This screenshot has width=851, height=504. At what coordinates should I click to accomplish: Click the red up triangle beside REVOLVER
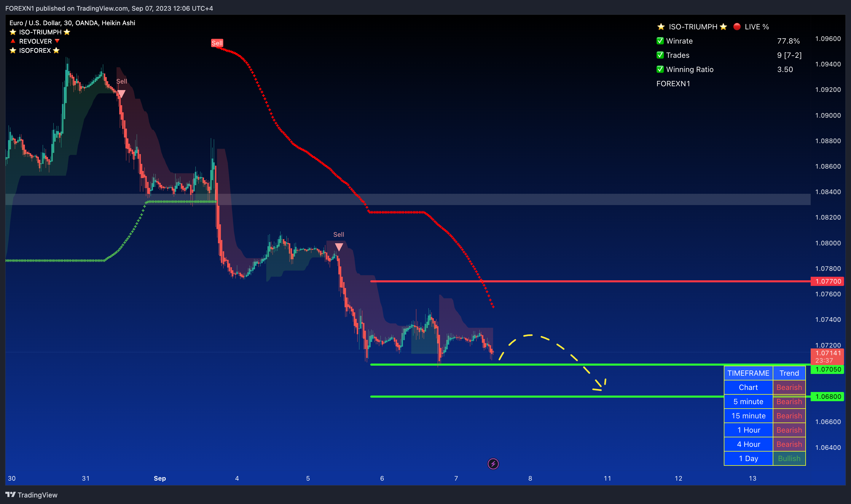point(13,41)
